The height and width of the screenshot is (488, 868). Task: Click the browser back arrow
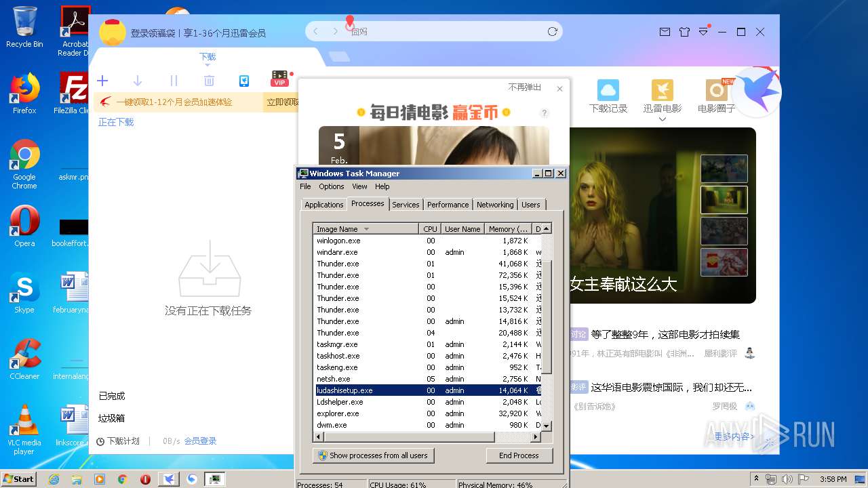tap(315, 32)
